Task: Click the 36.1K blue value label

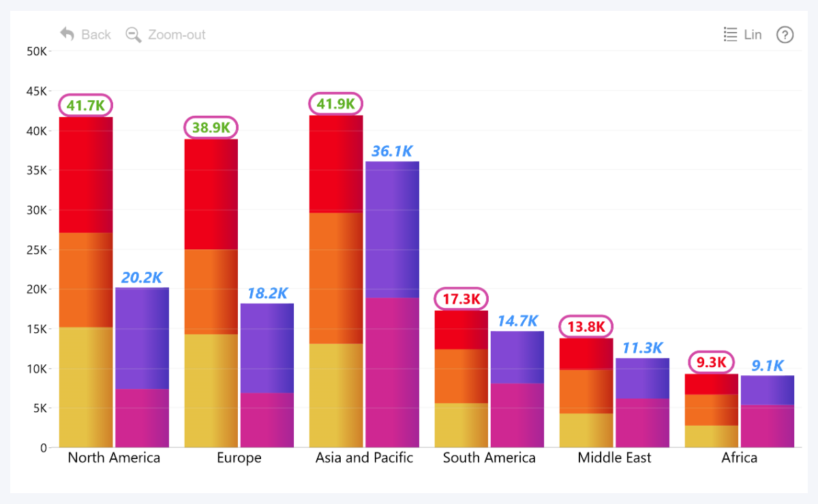Action: 392,151
